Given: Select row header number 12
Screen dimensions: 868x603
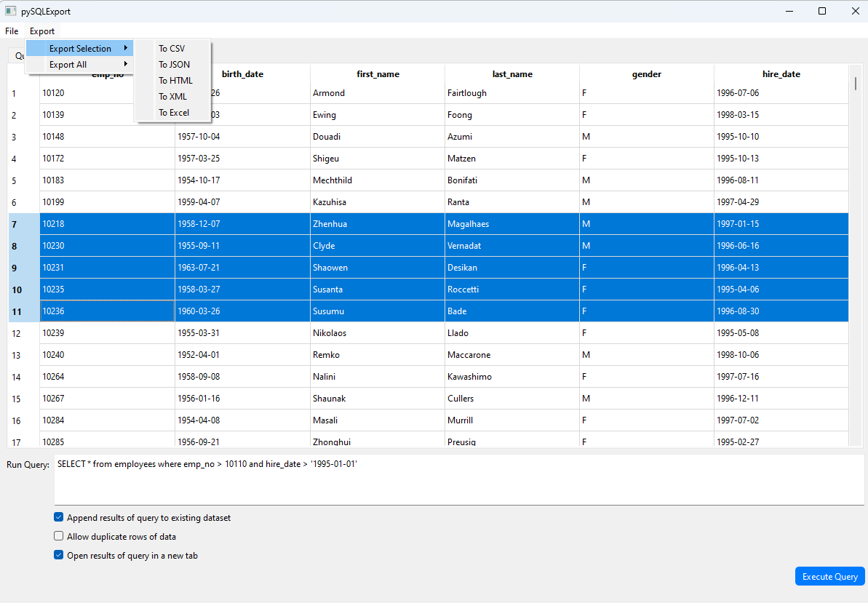Looking at the screenshot, I should 23,333.
